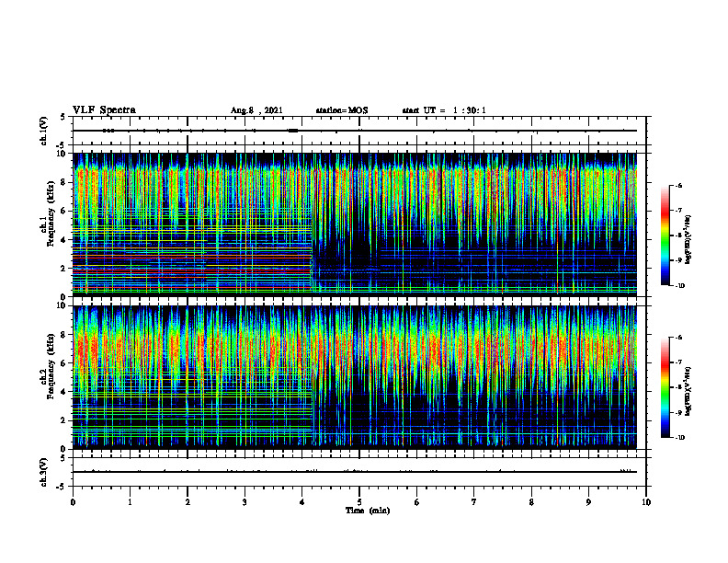Image resolution: width=728 pixels, height=563 pixels.
Task: Click time axis tick label "9"
Action: [588, 502]
